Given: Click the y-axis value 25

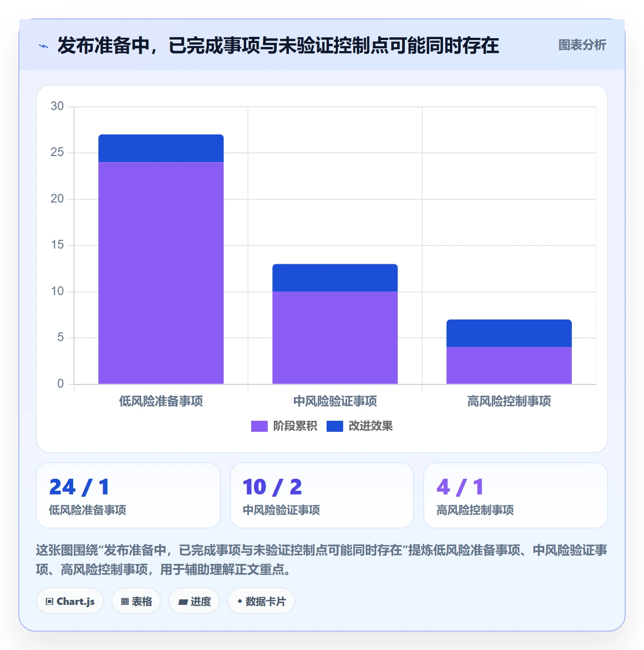Looking at the screenshot, I should (x=57, y=152).
